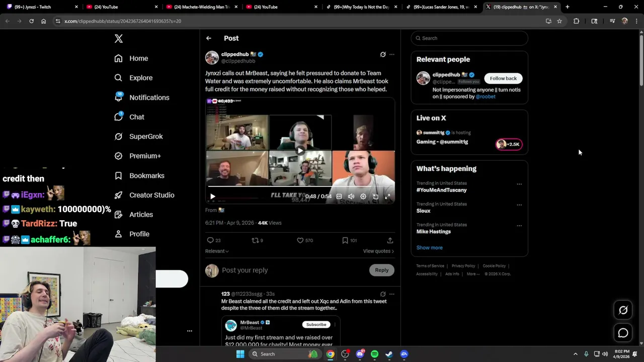Click Show more under What's happening
The image size is (644, 362).
430,248
